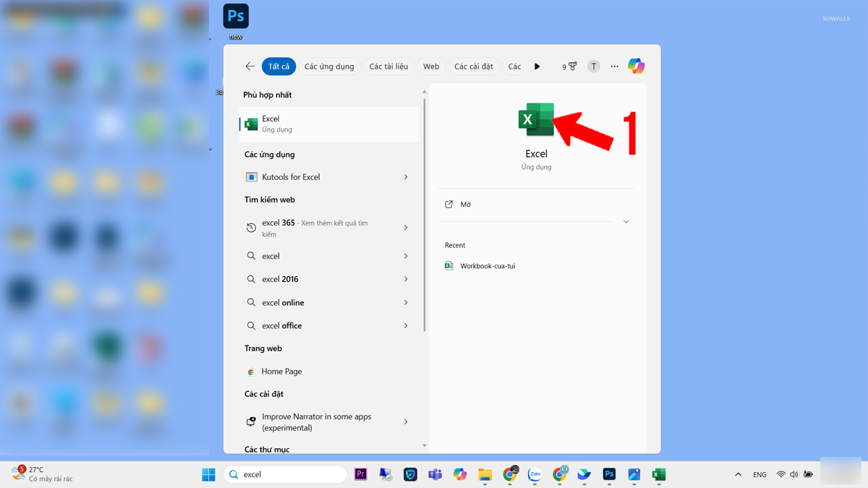The image size is (868, 488).
Task: Expand excel online suggestion chevron
Action: point(406,302)
